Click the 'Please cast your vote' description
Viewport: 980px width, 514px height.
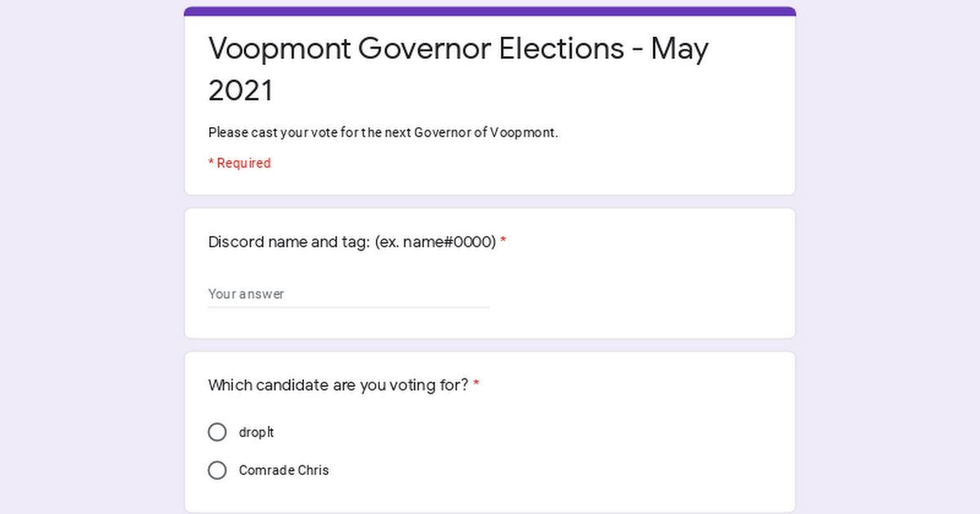coord(383,133)
